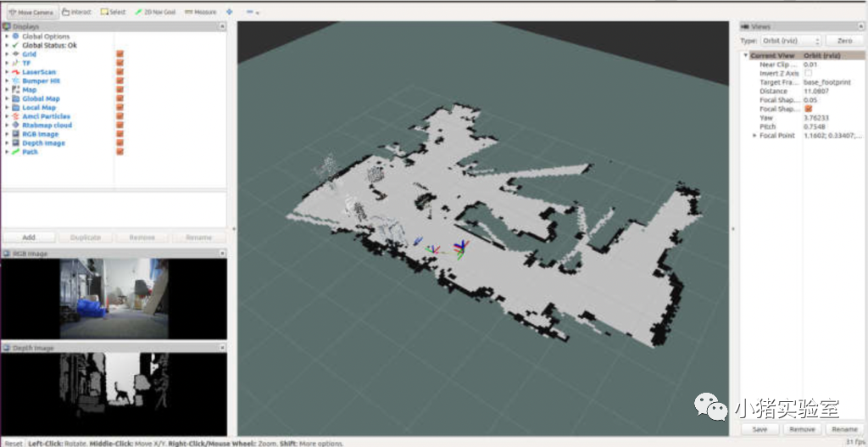
Task: Toggle Global Map checkbox
Action: pos(120,98)
